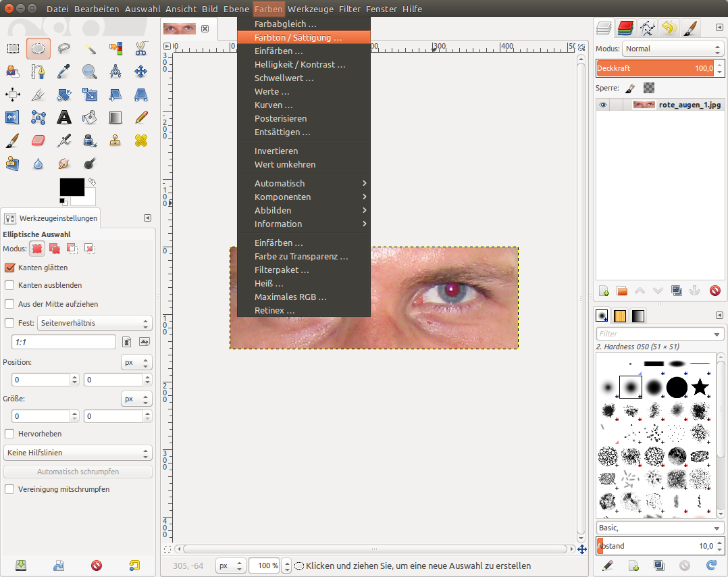Disable the Kanten glätten checkbox
The image size is (728, 577).
(x=9, y=268)
